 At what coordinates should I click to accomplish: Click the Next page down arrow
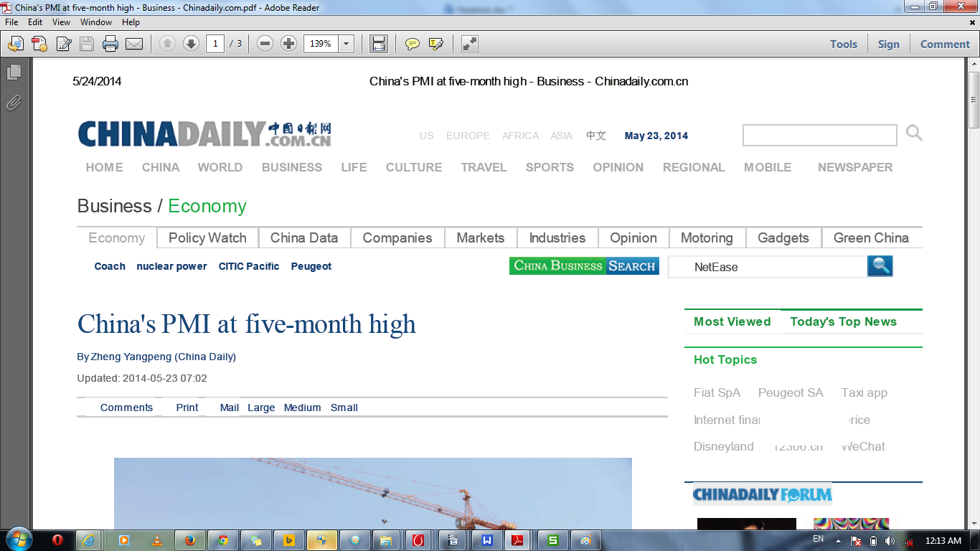pyautogui.click(x=191, y=44)
